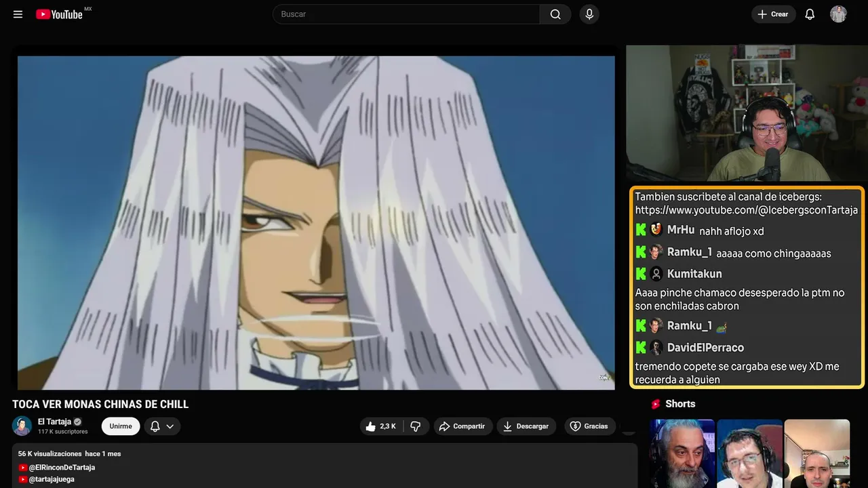Open the YouTube guide hamburger menu
The image size is (868, 488).
point(18,14)
